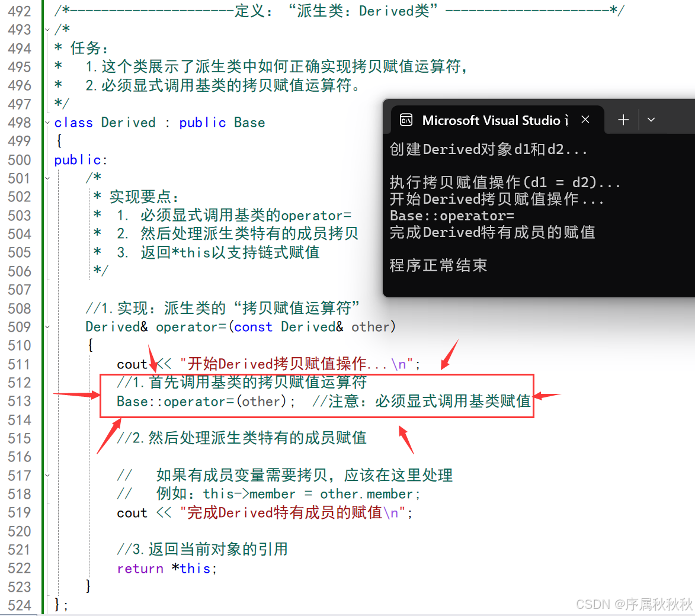Image resolution: width=695 pixels, height=616 pixels.
Task: Click 'Base::operator=(other);' statement
Action: (x=206, y=402)
